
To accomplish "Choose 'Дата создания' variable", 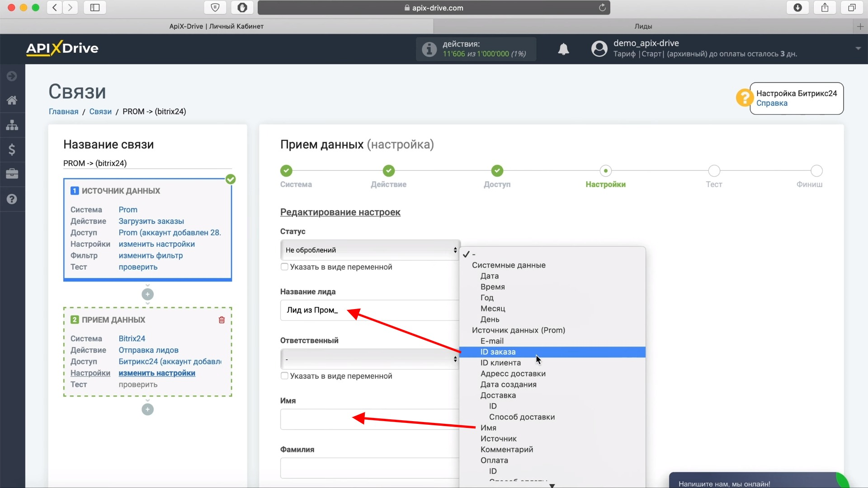I will point(552,385).
